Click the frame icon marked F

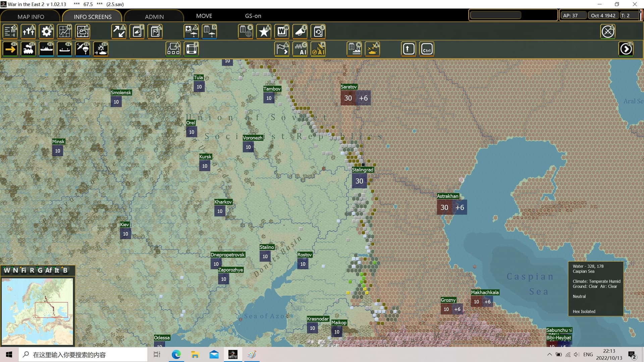pyautogui.click(x=192, y=49)
